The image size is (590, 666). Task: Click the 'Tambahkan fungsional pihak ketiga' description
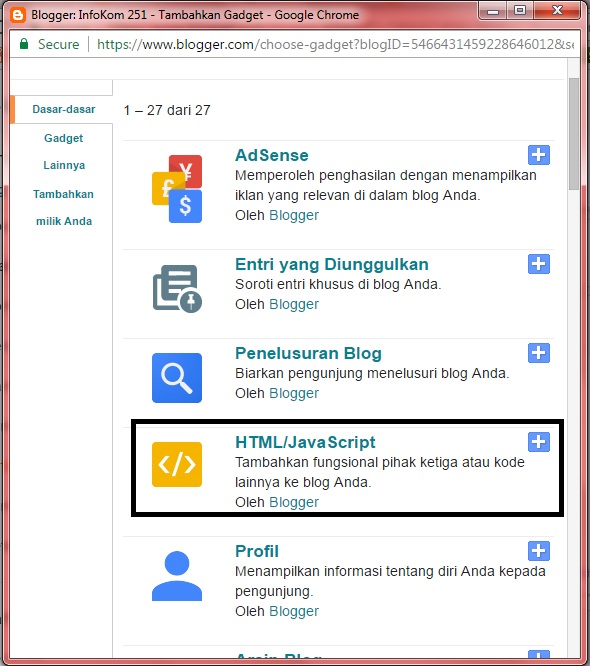tap(380, 472)
